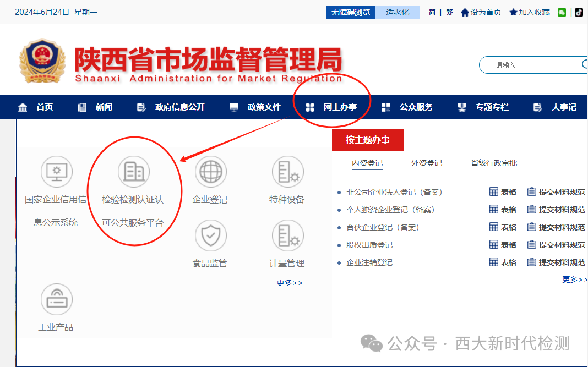588x367 pixels.
Task: Select the 加入收藏 star icon
Action: [x=513, y=12]
